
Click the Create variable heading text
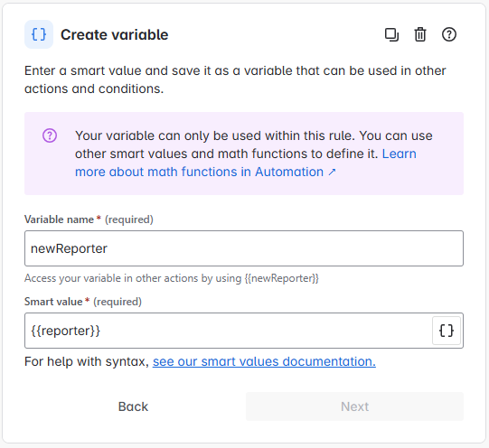115,34
